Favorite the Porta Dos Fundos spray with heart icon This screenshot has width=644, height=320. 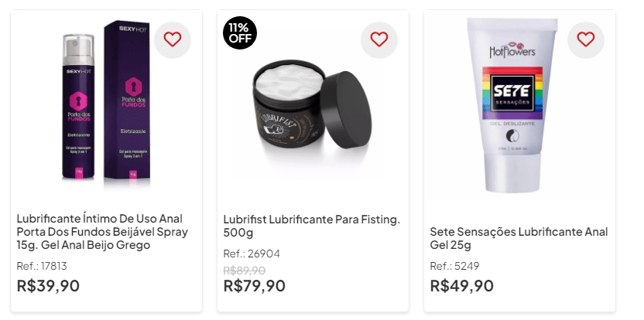(173, 39)
